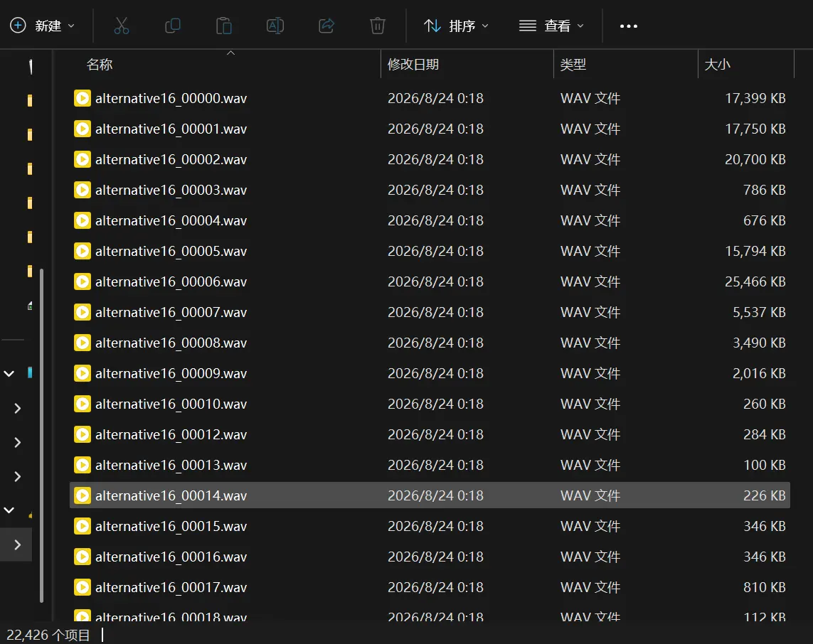Click the date of alternative16_00007.wav

click(x=435, y=312)
